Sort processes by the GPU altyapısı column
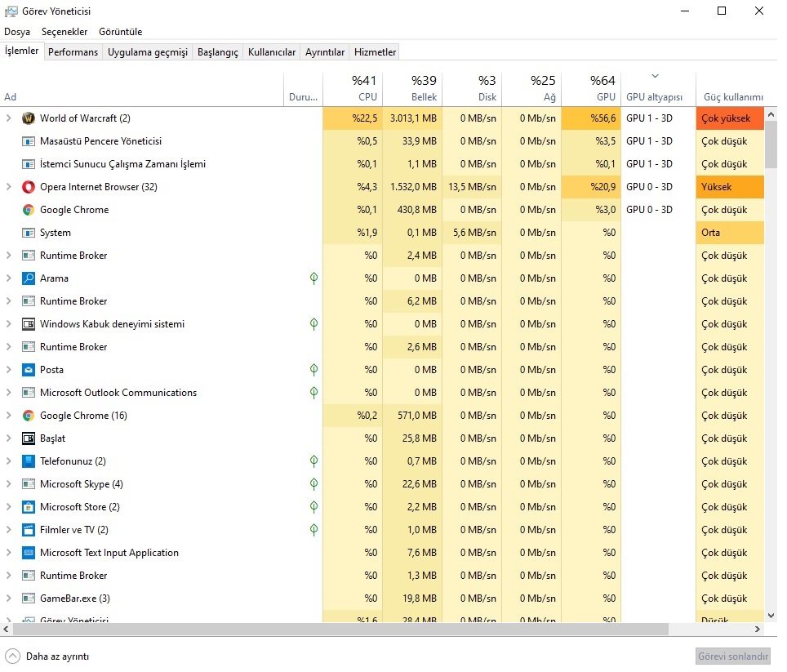 (659, 89)
